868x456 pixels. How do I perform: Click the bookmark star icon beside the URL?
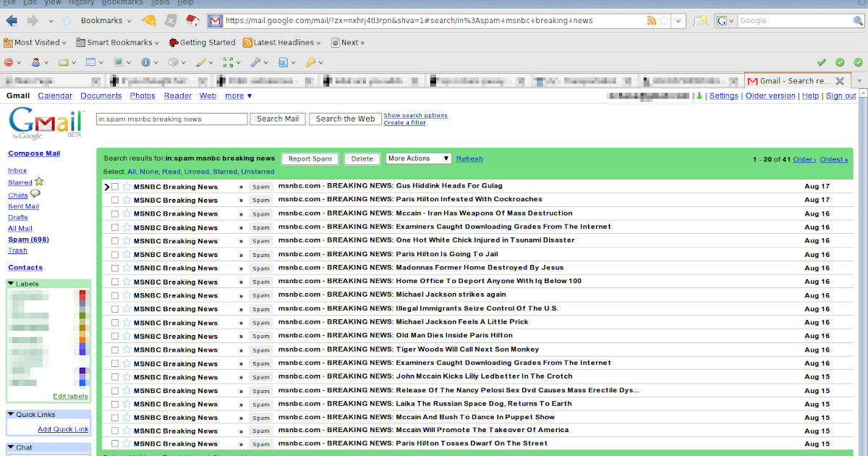pos(663,20)
